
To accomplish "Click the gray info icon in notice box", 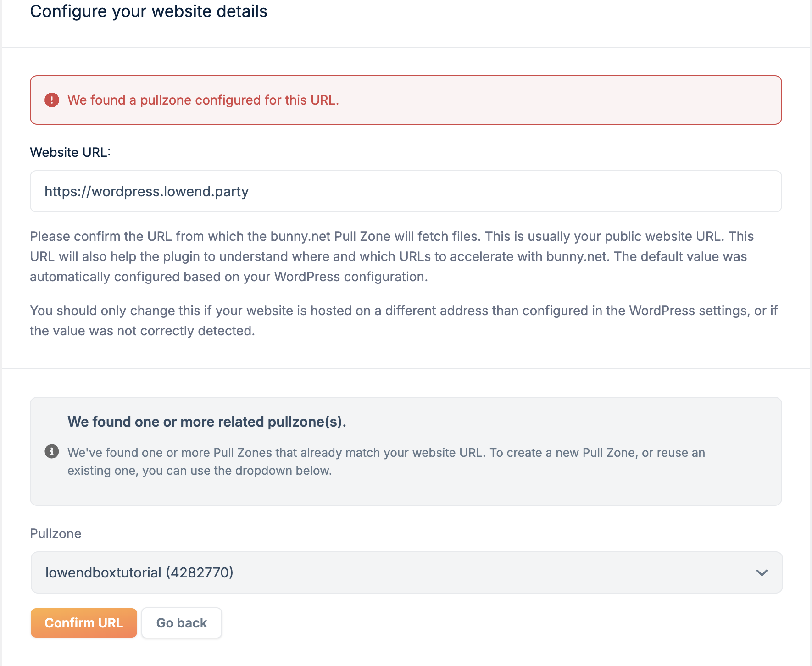I will tap(52, 451).
